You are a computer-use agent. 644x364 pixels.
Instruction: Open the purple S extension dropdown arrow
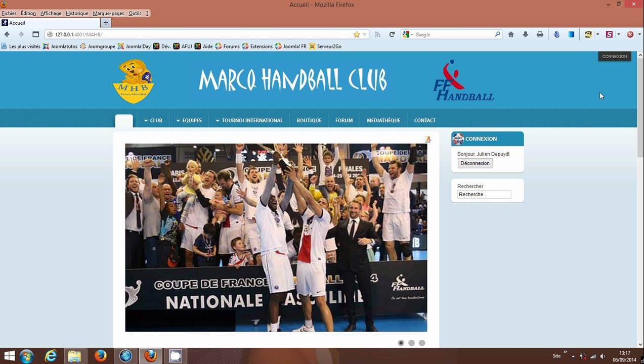coord(619,34)
